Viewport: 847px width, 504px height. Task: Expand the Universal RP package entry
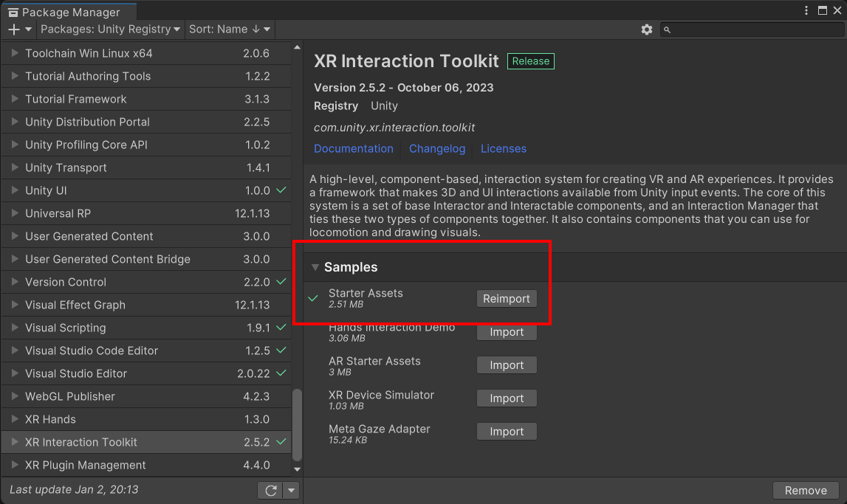(14, 213)
